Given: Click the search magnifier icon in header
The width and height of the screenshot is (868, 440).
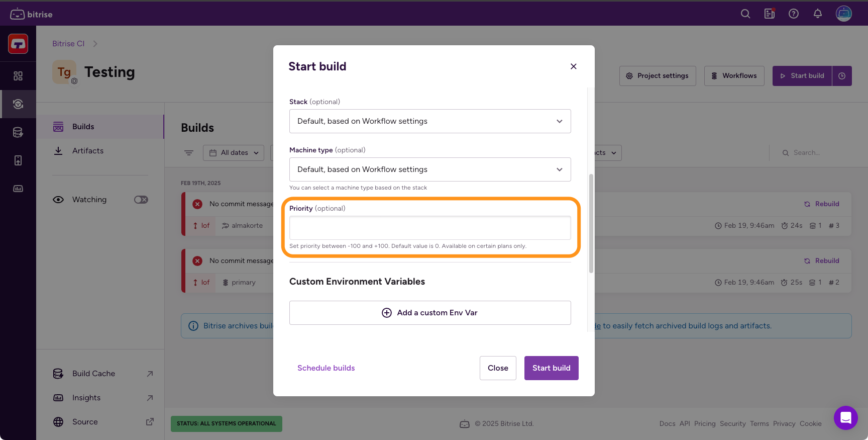Looking at the screenshot, I should (x=745, y=14).
